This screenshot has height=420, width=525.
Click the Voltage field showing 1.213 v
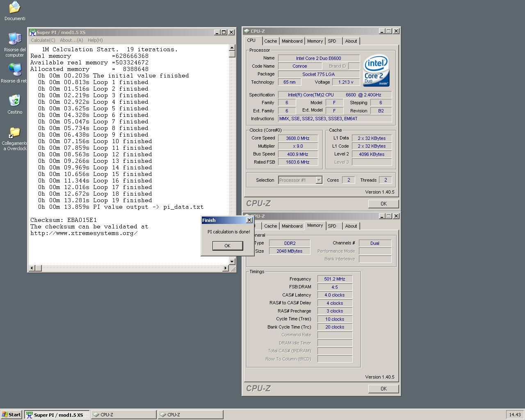pyautogui.click(x=346, y=82)
